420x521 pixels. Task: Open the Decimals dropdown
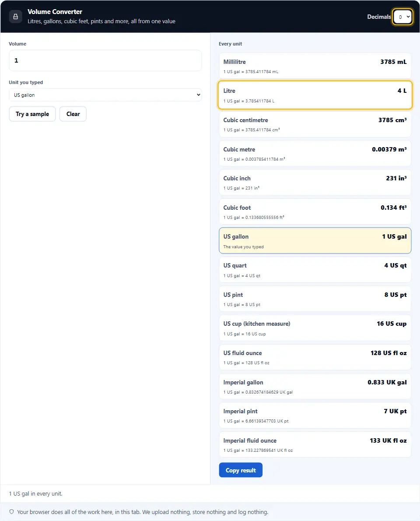coord(403,17)
